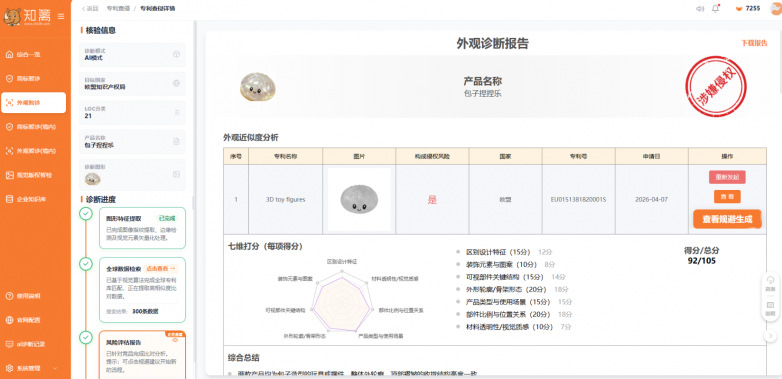Expand 系统管理 sidebar menu

pyautogui.click(x=33, y=368)
